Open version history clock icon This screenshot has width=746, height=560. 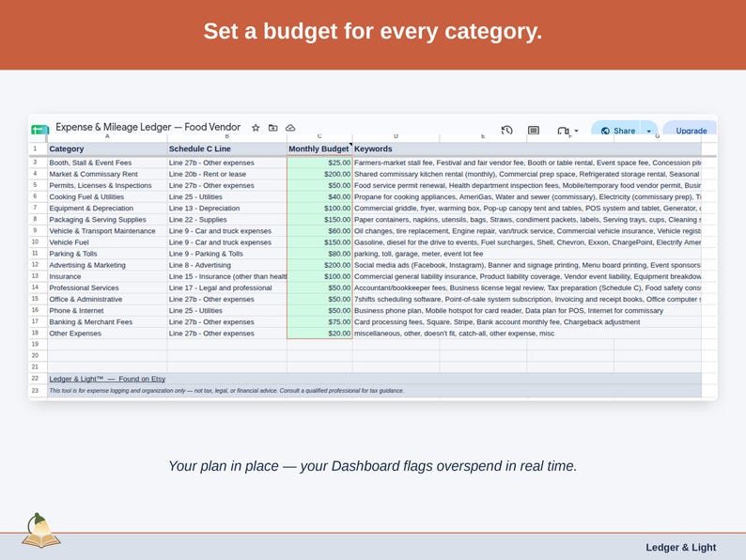pos(506,130)
